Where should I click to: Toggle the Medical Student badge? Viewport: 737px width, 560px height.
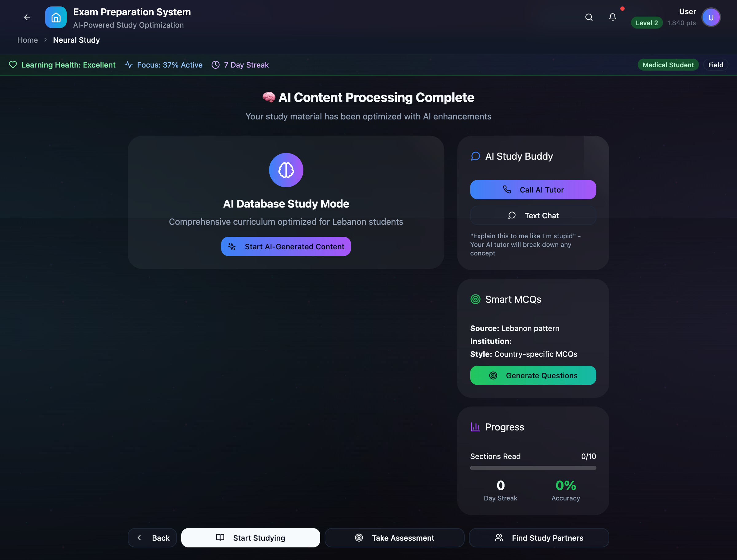coord(668,65)
